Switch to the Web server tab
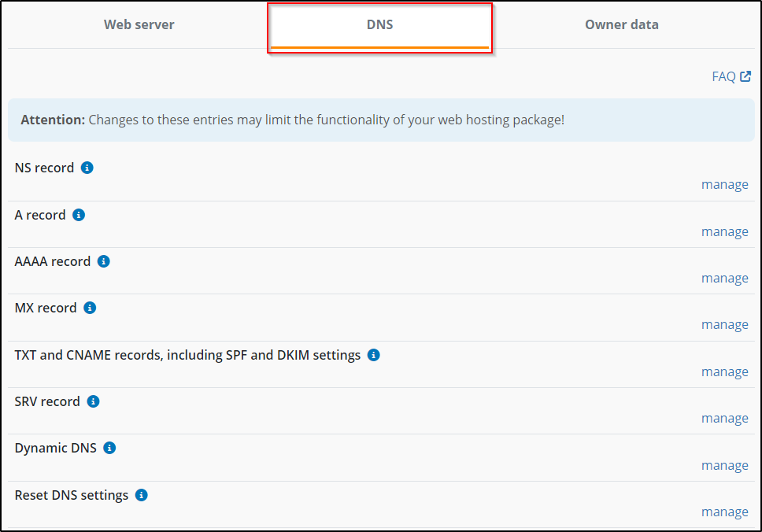The height and width of the screenshot is (532, 762). (x=139, y=24)
